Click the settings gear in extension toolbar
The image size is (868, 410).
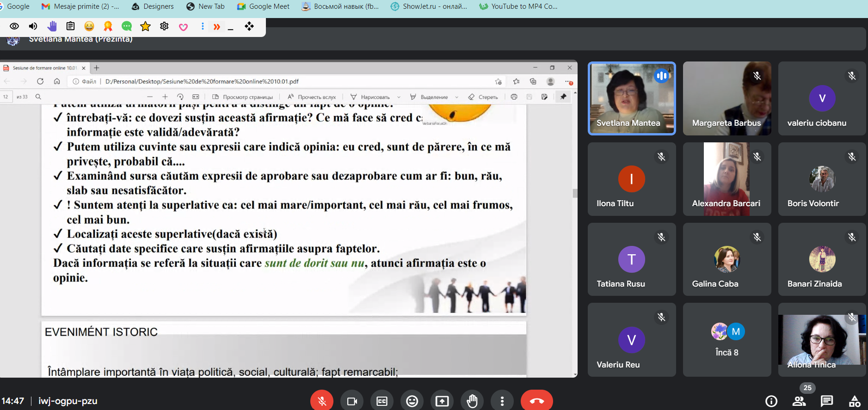point(164,26)
